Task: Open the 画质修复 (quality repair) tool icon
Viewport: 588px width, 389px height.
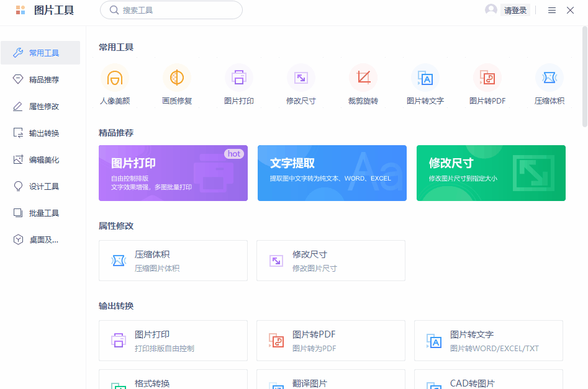Action: coord(177,78)
